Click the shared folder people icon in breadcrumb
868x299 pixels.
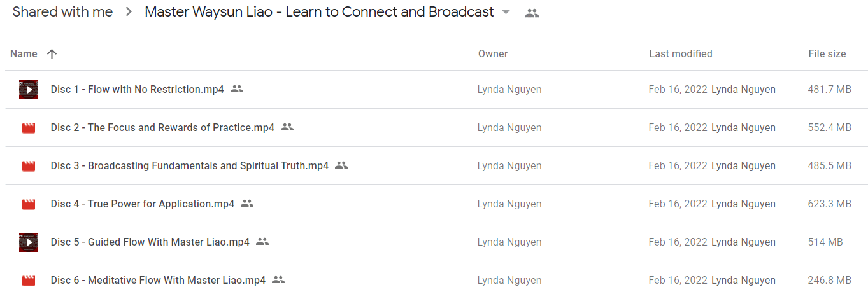pyautogui.click(x=532, y=13)
